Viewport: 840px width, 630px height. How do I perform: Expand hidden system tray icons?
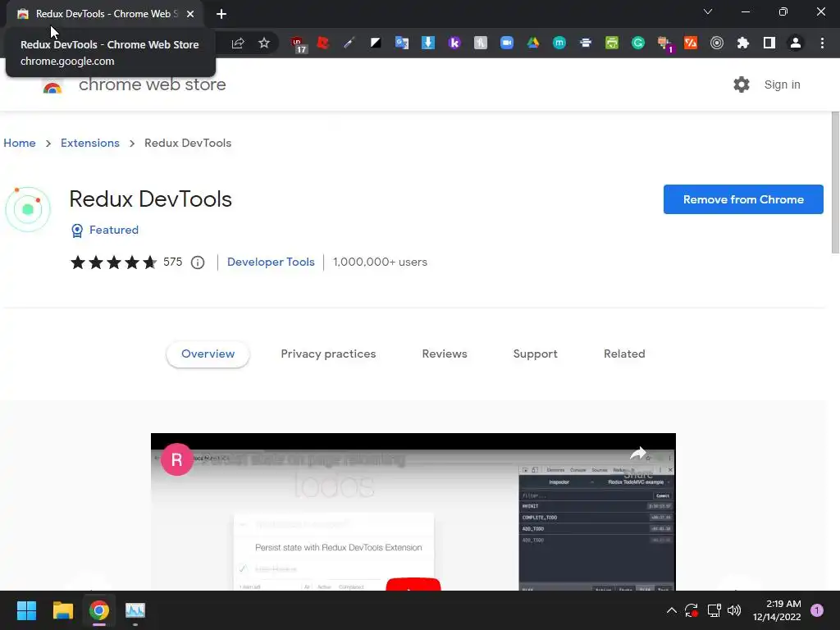(x=671, y=610)
